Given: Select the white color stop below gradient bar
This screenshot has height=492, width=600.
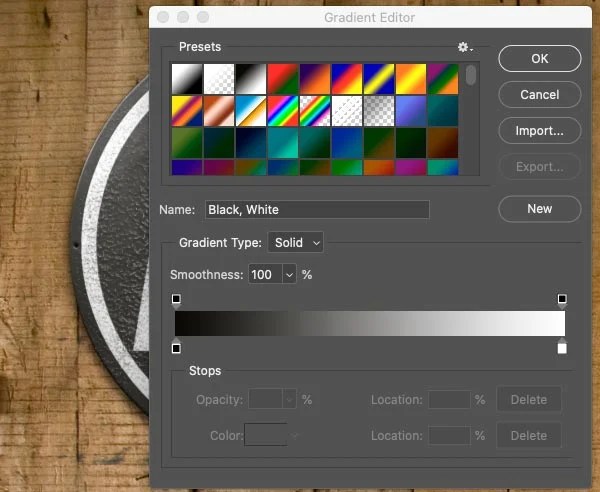Looking at the screenshot, I should click(562, 346).
